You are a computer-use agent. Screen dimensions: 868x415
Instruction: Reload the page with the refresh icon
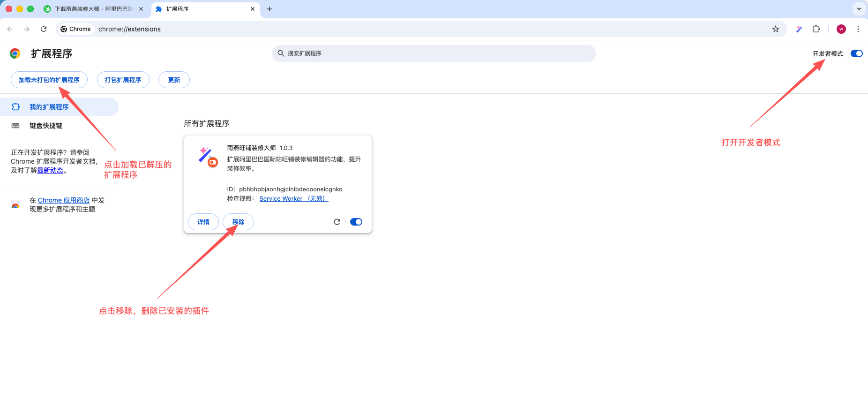tap(44, 29)
